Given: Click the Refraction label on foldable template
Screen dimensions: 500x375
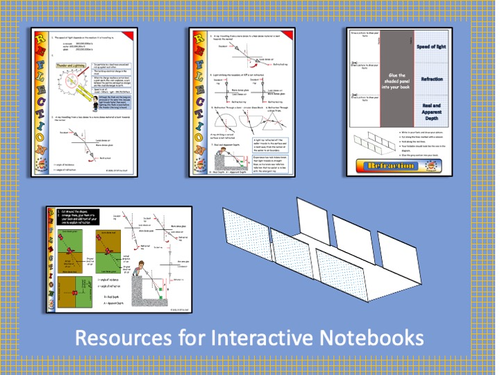Looking at the screenshot, I should [432, 79].
